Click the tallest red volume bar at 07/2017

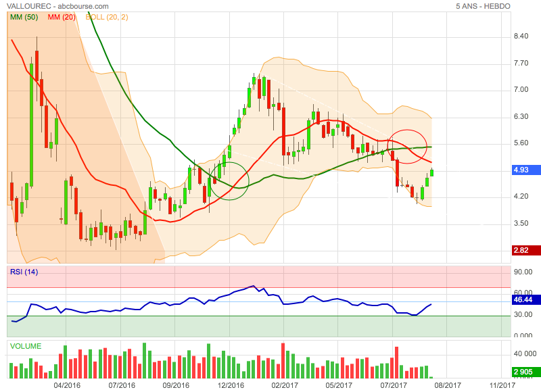397,362
